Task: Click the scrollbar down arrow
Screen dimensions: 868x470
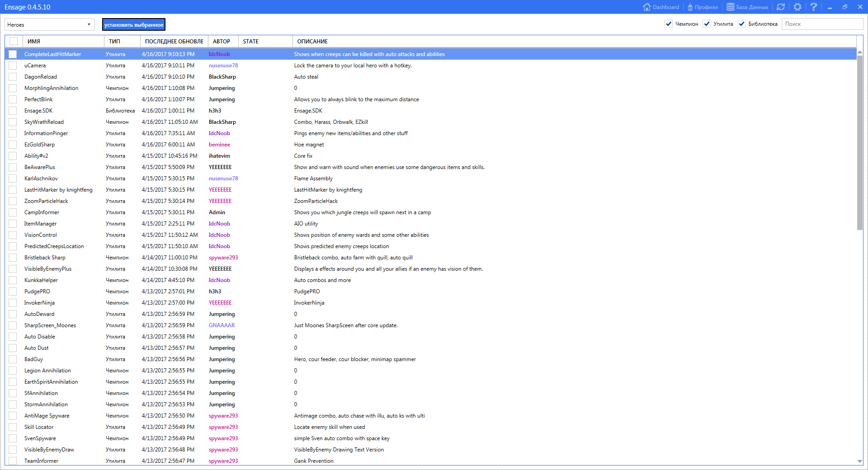Action: coord(860,461)
